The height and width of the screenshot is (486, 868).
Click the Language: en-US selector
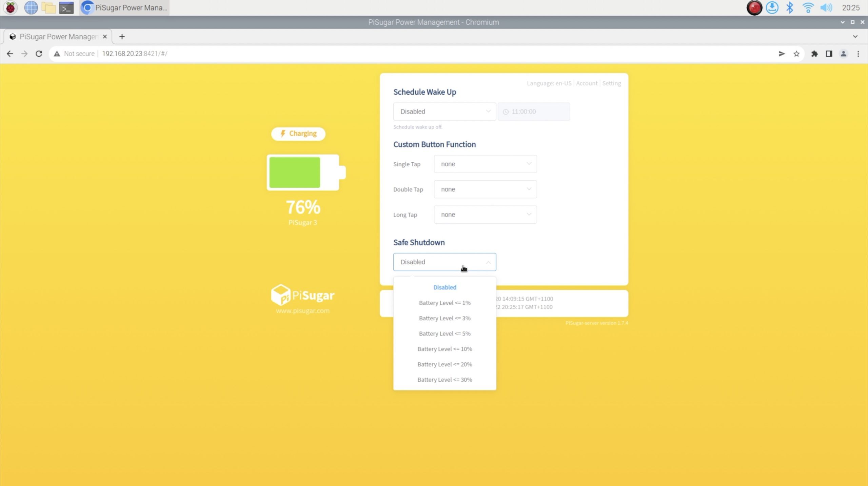[x=549, y=83]
